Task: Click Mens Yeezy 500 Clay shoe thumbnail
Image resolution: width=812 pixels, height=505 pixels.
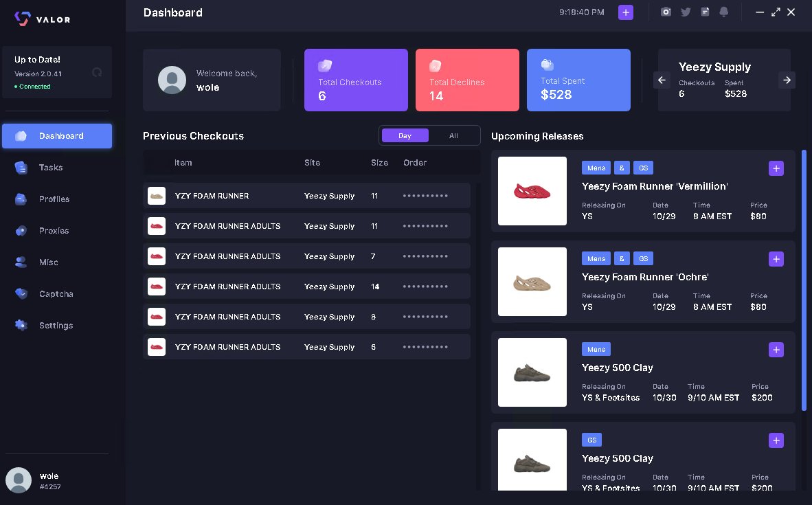Action: (x=532, y=372)
